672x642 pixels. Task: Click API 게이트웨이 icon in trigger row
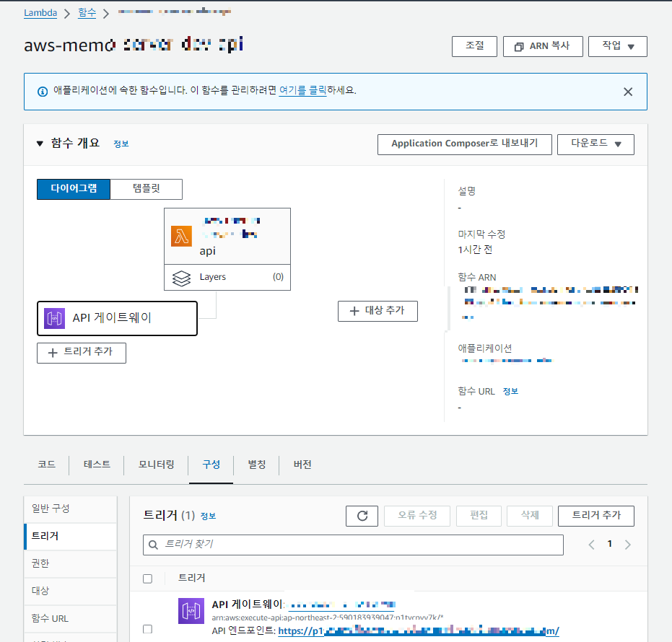(x=191, y=611)
